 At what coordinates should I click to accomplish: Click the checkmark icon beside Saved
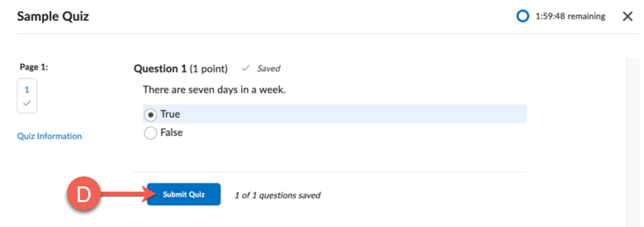coord(246,69)
